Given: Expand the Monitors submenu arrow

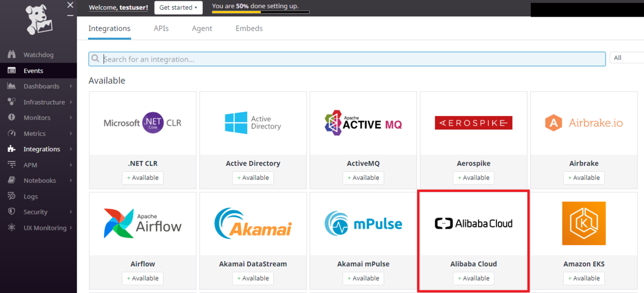Looking at the screenshot, I should click(71, 118).
